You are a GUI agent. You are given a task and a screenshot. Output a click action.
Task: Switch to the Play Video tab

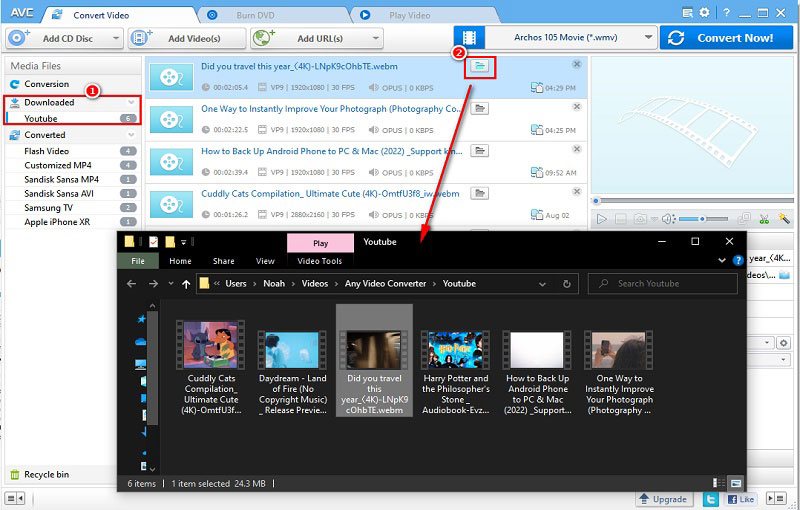[410, 15]
